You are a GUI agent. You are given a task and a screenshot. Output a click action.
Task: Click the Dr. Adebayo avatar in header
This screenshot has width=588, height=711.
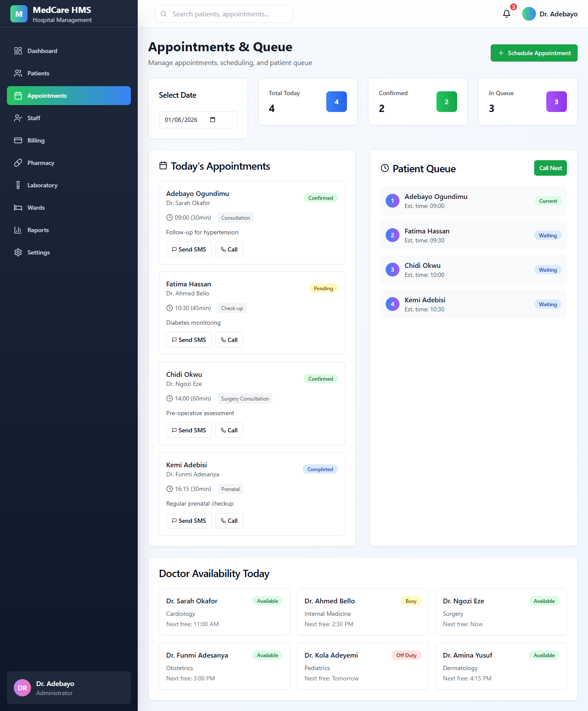tap(529, 14)
